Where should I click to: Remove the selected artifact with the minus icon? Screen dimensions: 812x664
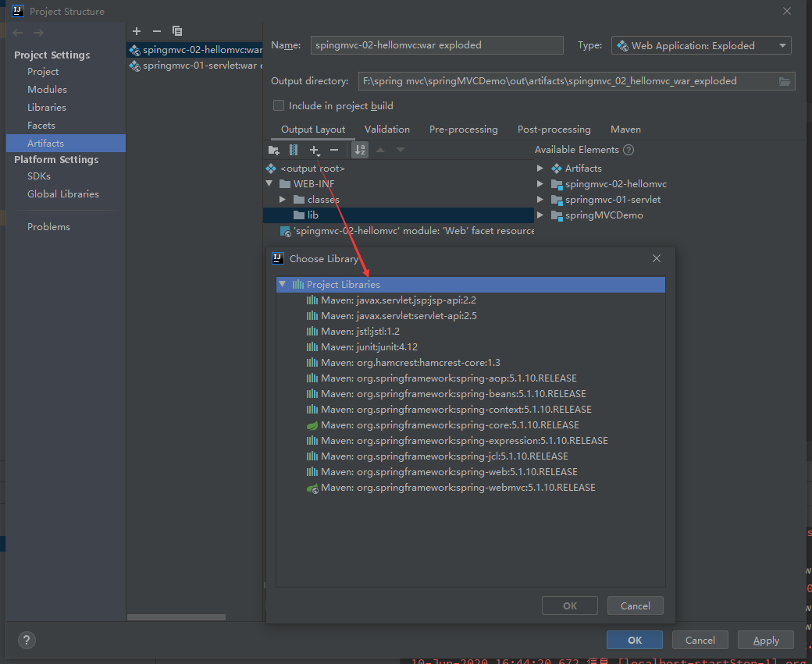pyautogui.click(x=157, y=31)
